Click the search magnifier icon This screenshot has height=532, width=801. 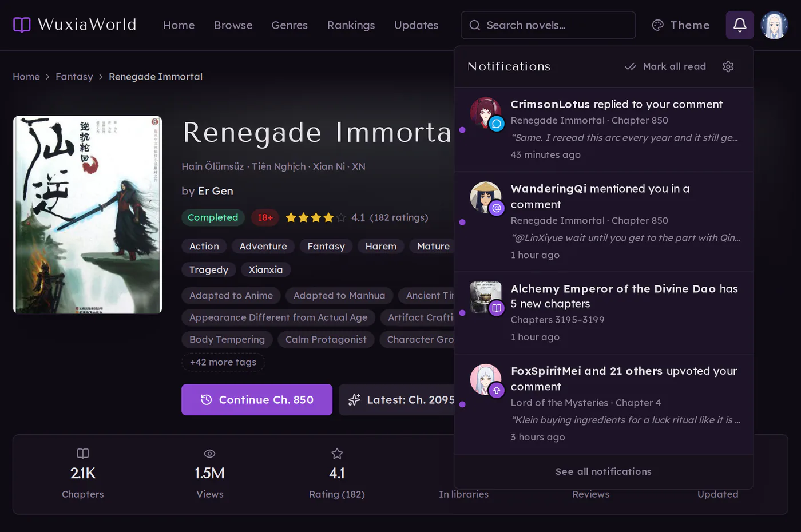475,25
